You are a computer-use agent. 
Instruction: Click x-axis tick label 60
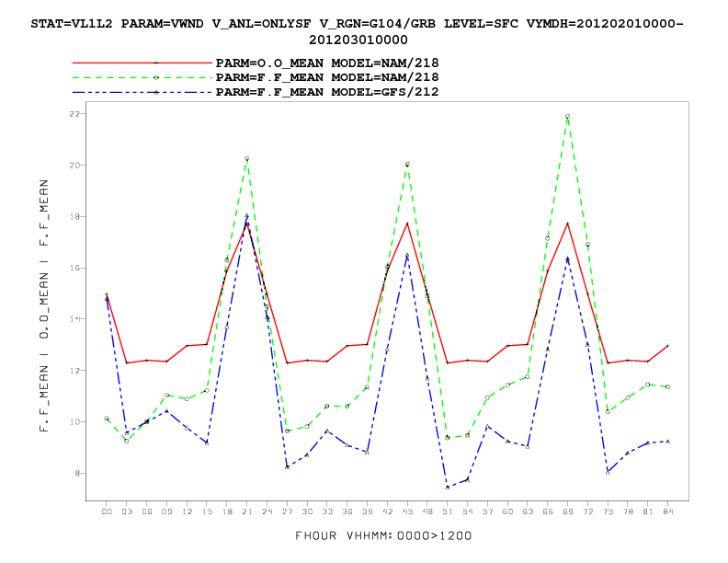507,511
